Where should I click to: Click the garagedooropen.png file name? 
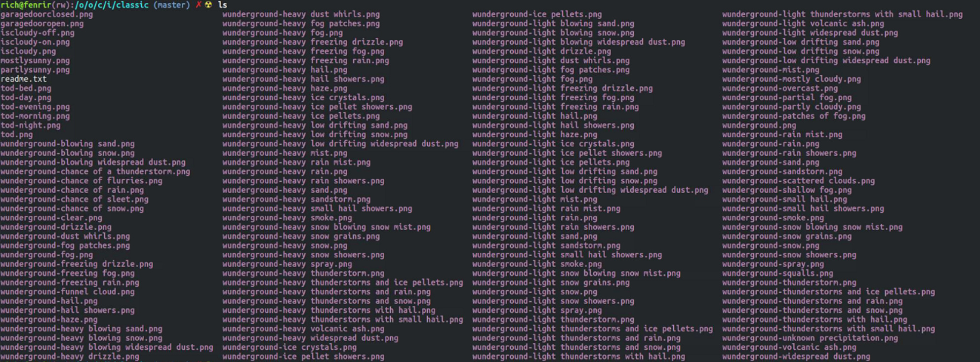click(x=42, y=24)
